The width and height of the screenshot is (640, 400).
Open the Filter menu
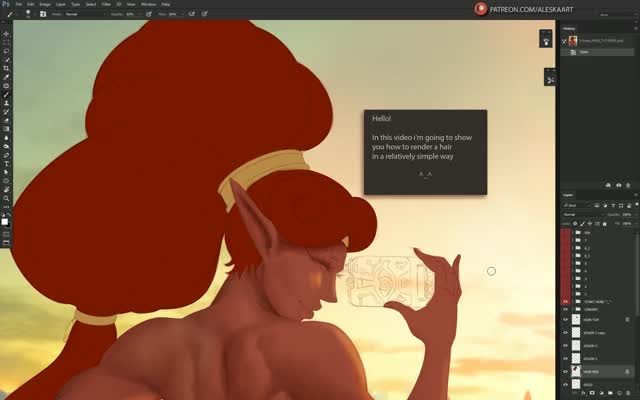pyautogui.click(x=106, y=4)
